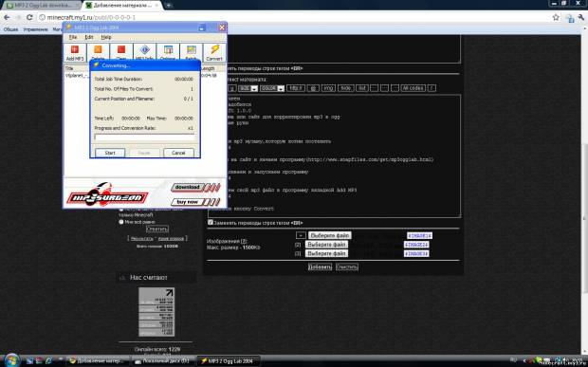Open the Edit menu in MP3 2 Ogg Lab
The image size is (588, 367).
[x=89, y=38]
